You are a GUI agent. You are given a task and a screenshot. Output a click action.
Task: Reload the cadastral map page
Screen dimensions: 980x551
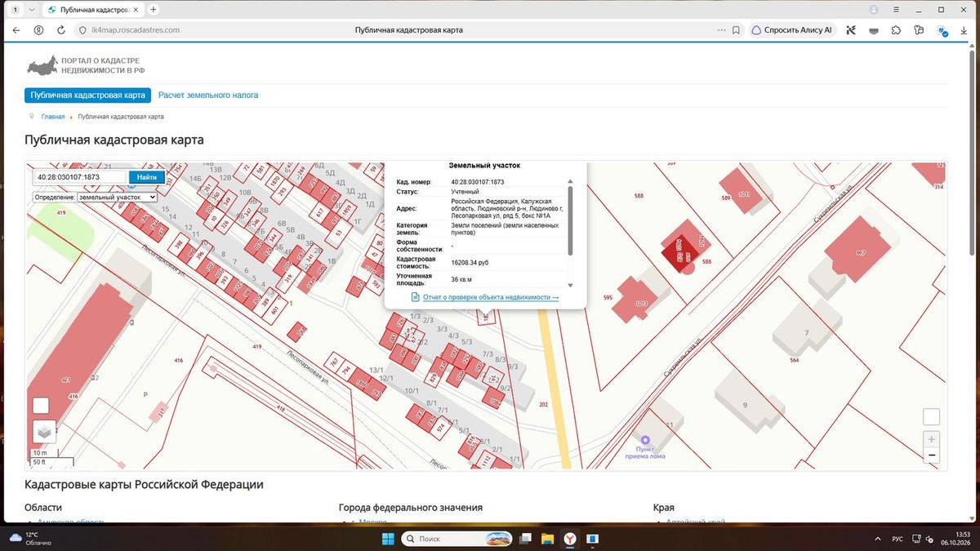click(60, 30)
